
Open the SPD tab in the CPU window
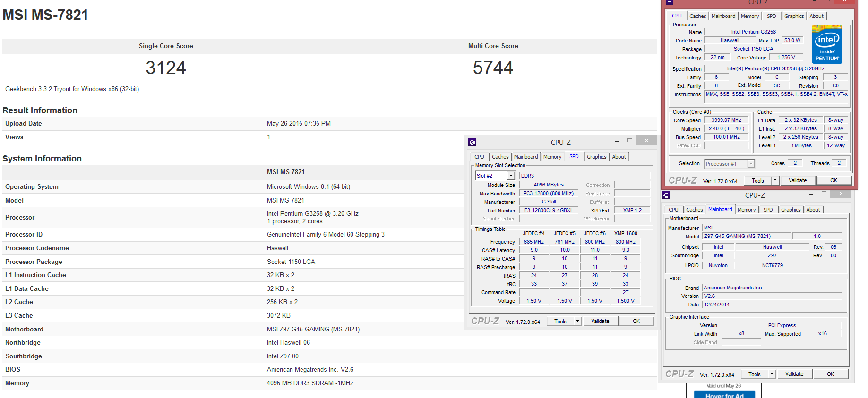point(771,16)
